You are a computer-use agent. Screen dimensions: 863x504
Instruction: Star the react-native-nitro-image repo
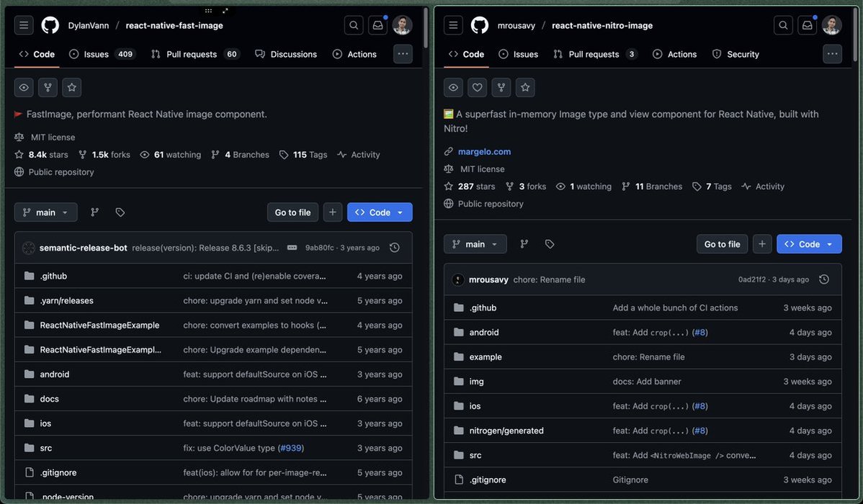pyautogui.click(x=526, y=88)
